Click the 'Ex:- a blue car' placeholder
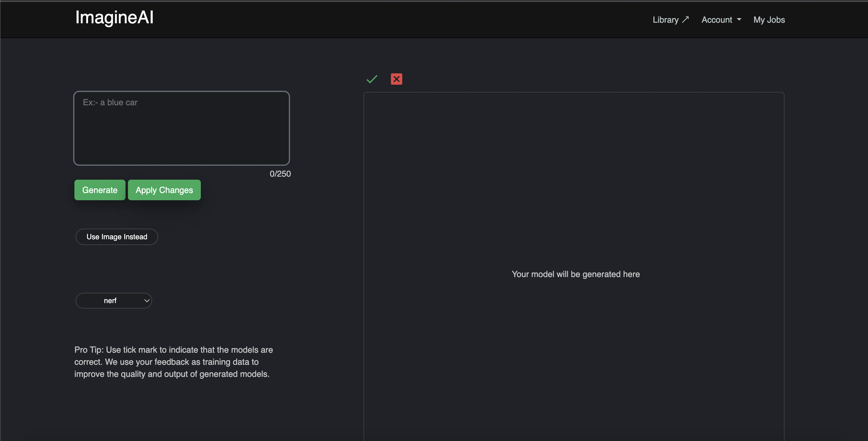 (110, 103)
